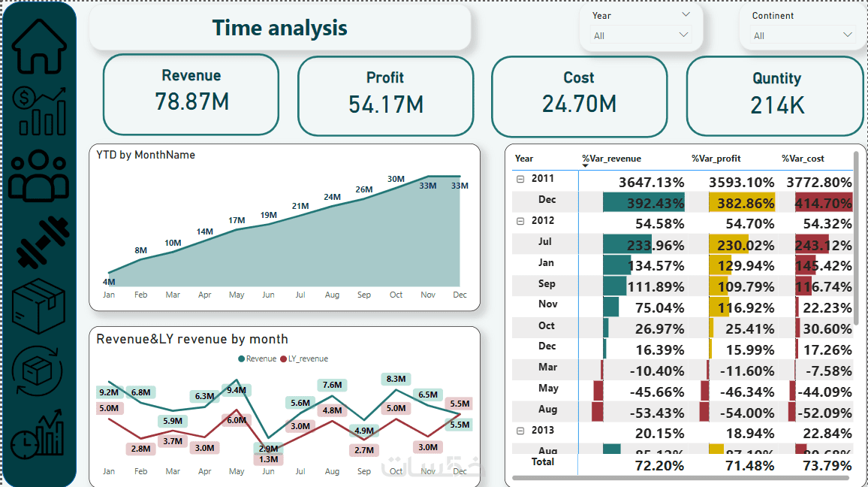Image resolution: width=868 pixels, height=487 pixels.
Task: Click the Year slicer header chevron
Action: (x=686, y=14)
